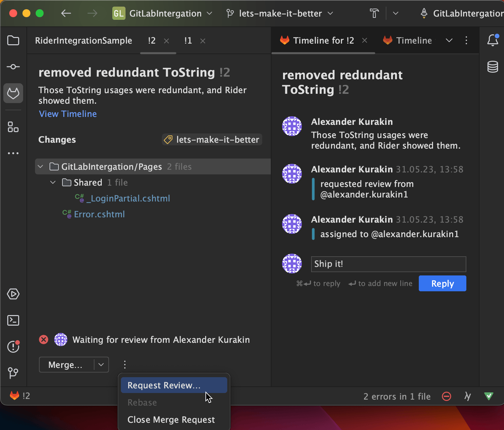Open the Merge button dropdown arrow
Image resolution: width=504 pixels, height=430 pixels.
click(101, 365)
